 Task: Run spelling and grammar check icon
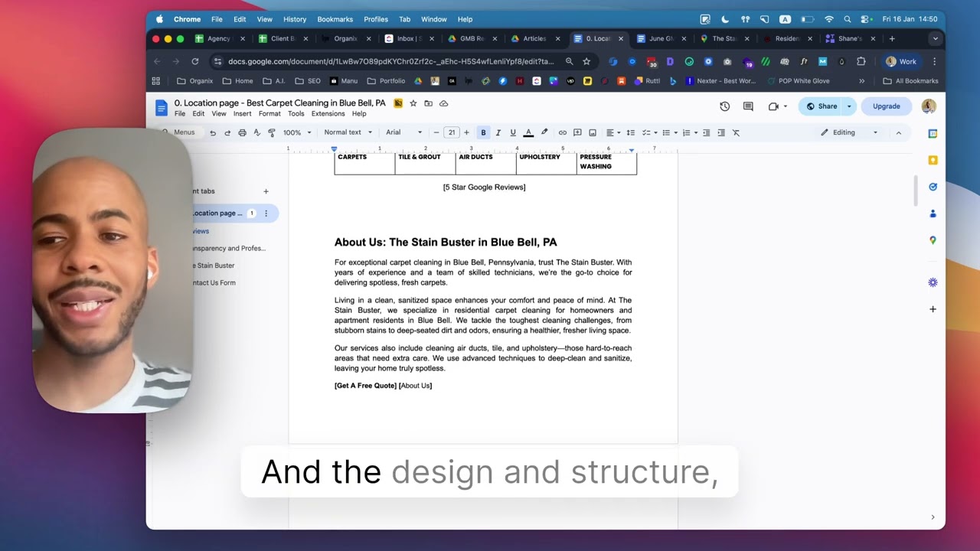pyautogui.click(x=256, y=132)
